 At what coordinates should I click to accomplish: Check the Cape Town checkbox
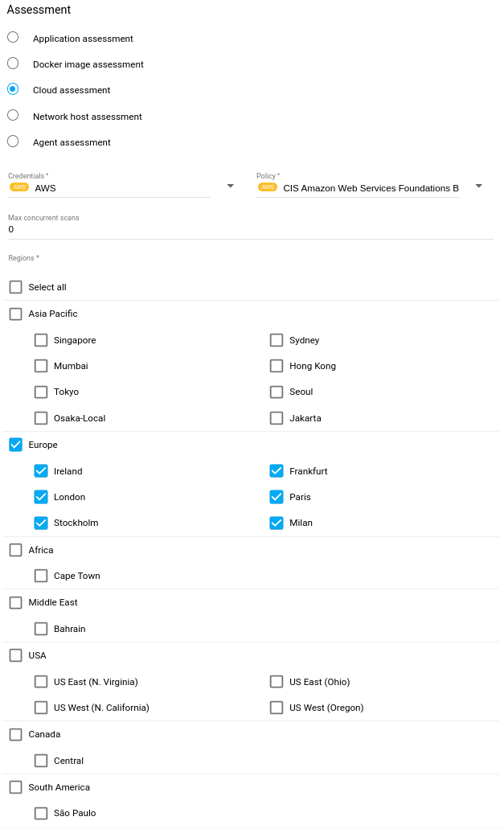[x=41, y=576]
